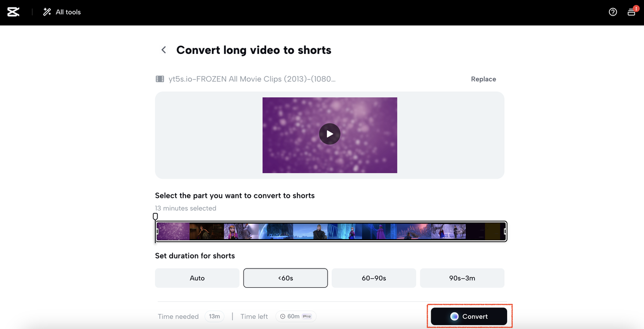
Task: Click the Convert button
Action: 469,316
